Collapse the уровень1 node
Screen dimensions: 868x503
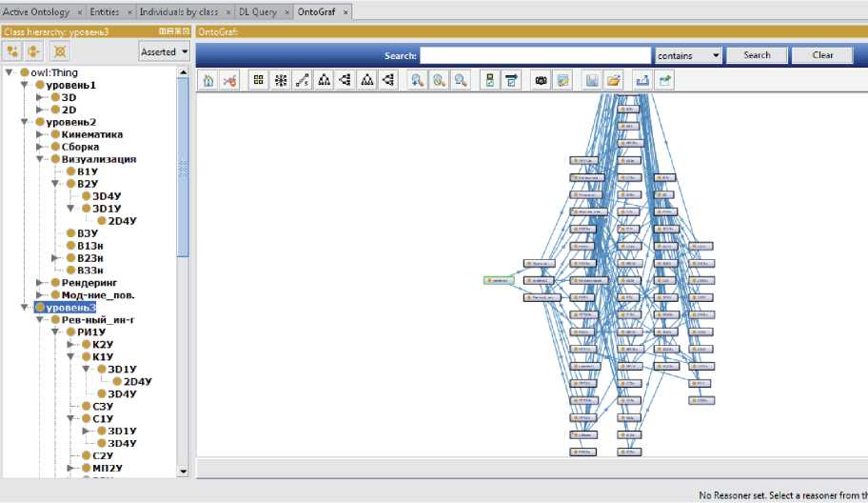click(25, 85)
